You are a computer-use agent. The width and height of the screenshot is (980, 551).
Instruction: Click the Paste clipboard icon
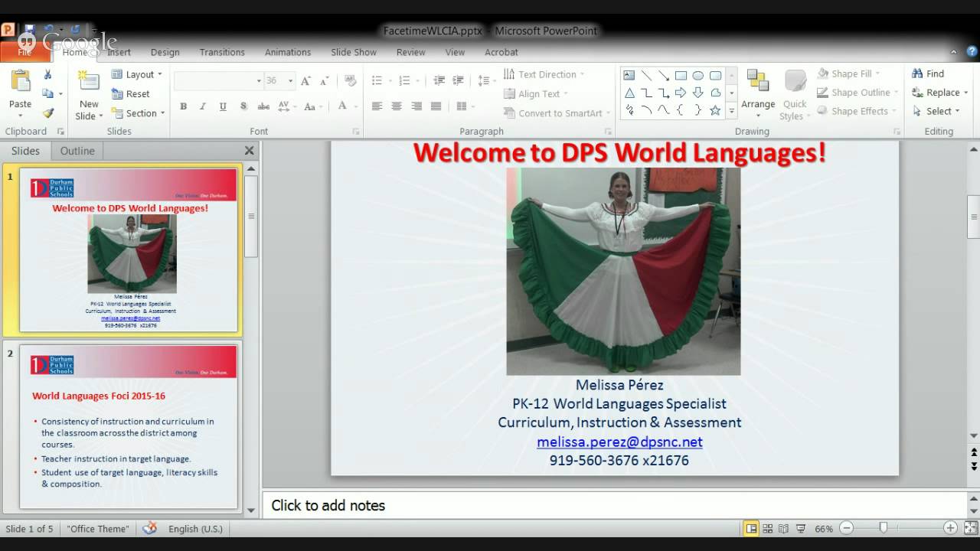21,80
